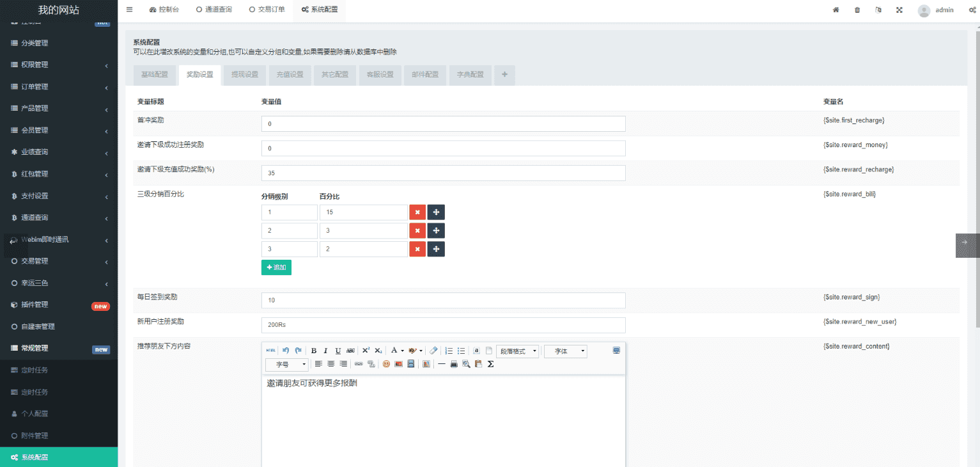Click the hamburger menu icon
This screenshot has height=467, width=980.
[130, 10]
